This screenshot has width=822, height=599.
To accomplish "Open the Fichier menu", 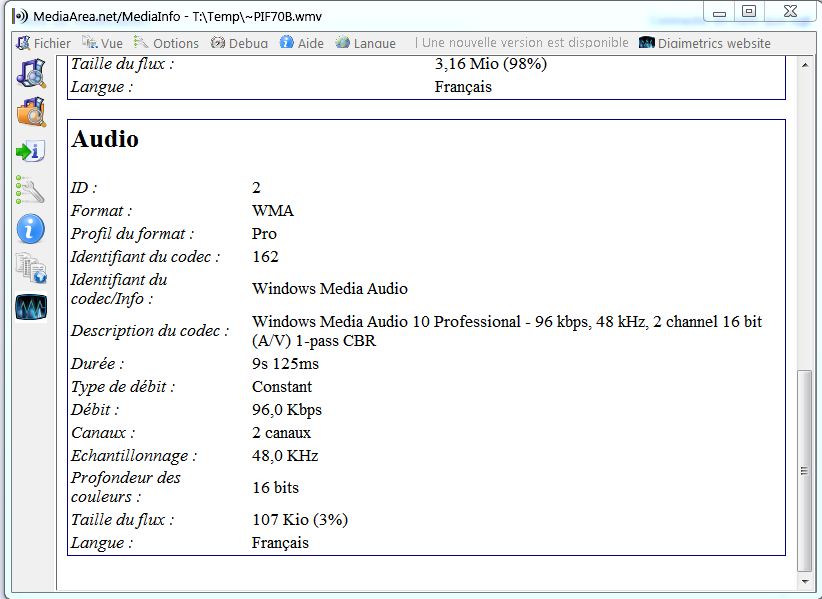I will (43, 43).
